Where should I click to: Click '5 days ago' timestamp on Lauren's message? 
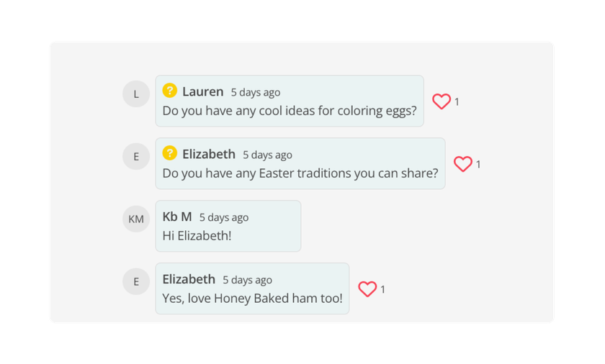tap(256, 93)
